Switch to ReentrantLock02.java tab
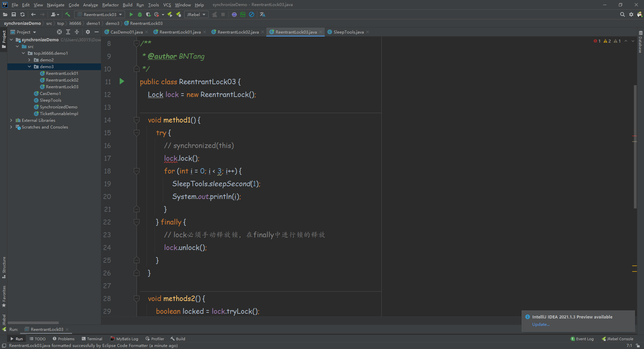The width and height of the screenshot is (644, 349). pos(238,32)
